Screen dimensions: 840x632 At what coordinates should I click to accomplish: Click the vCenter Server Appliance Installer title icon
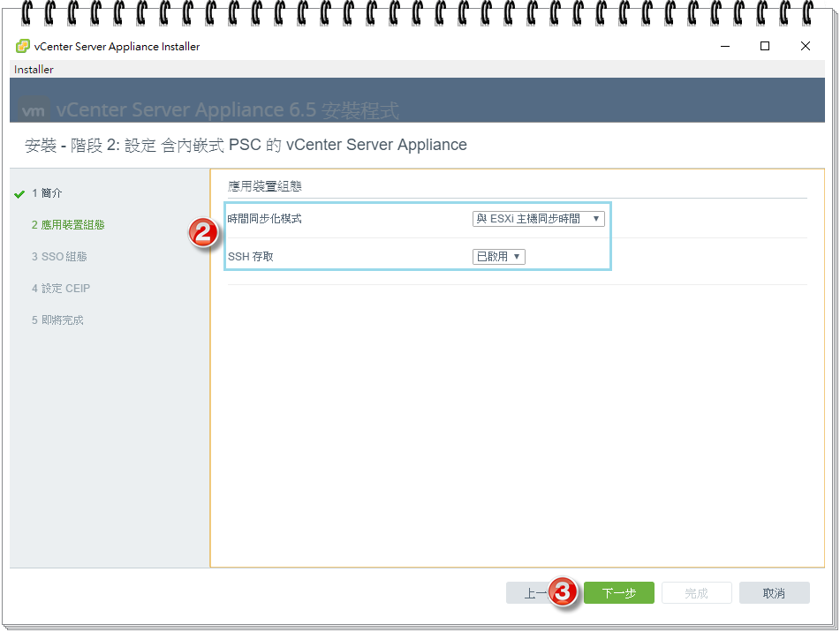pyautogui.click(x=23, y=46)
